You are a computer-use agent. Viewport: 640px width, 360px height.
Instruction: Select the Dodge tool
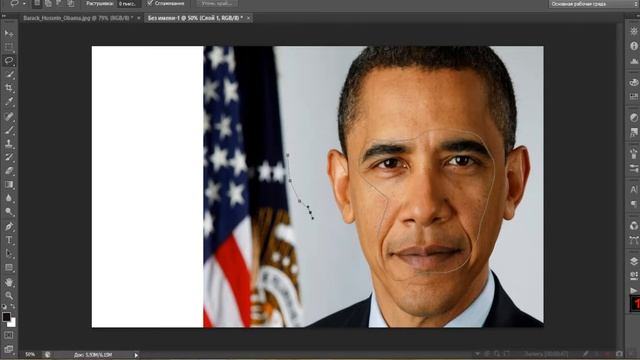click(9, 211)
